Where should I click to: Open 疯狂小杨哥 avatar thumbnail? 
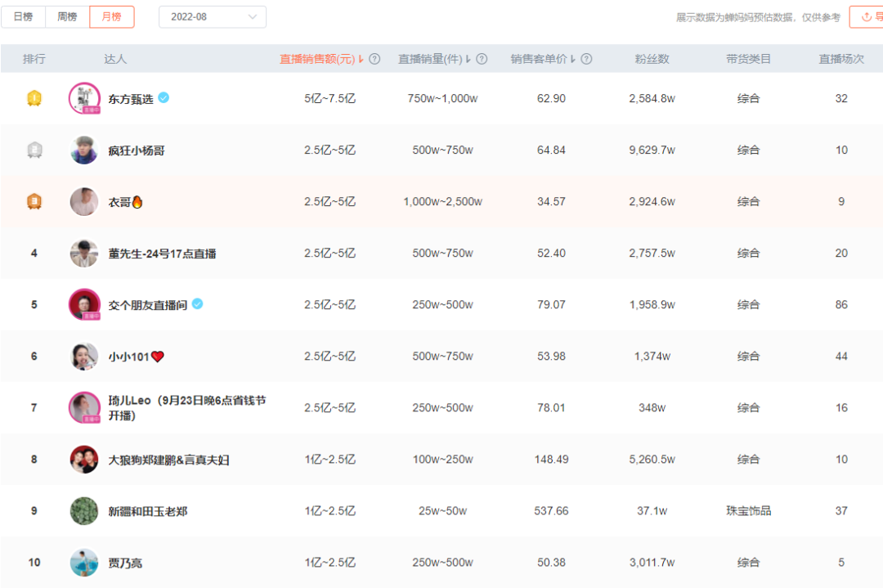tap(84, 150)
